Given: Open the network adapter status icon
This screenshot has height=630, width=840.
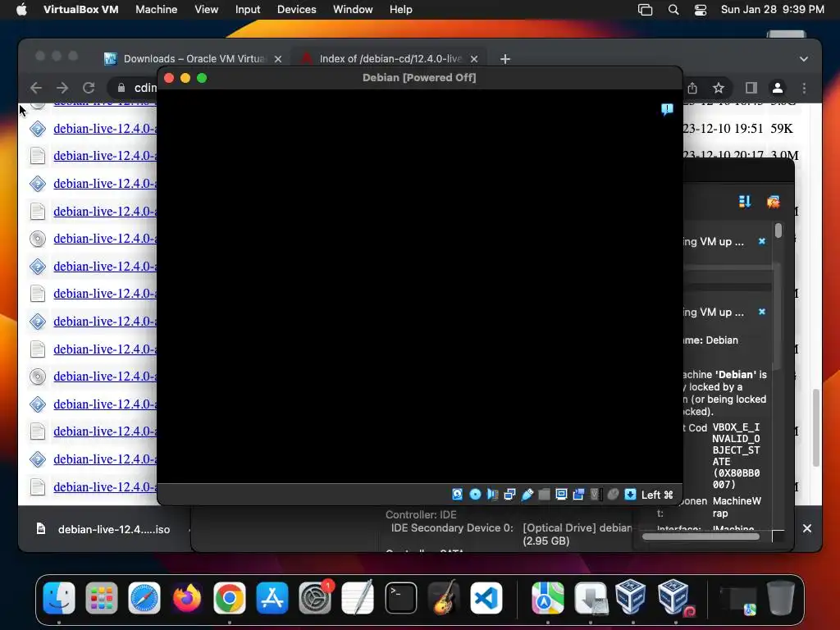Looking at the screenshot, I should click(509, 495).
